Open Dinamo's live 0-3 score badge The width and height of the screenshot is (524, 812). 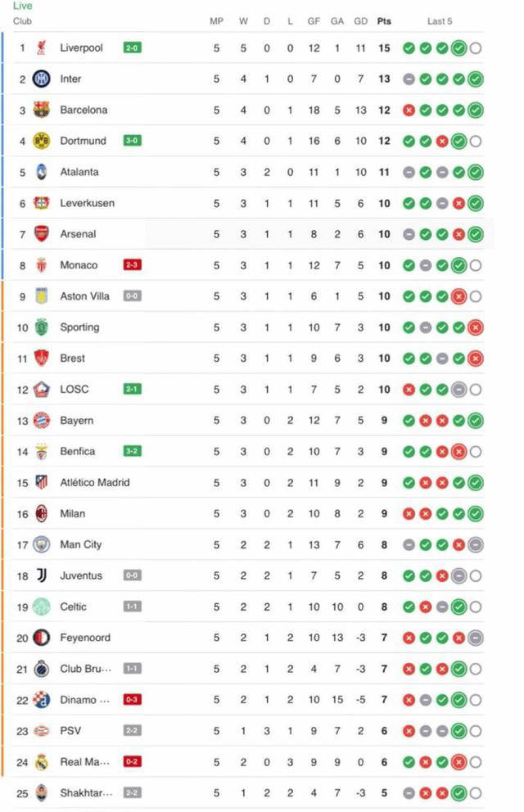(x=132, y=700)
